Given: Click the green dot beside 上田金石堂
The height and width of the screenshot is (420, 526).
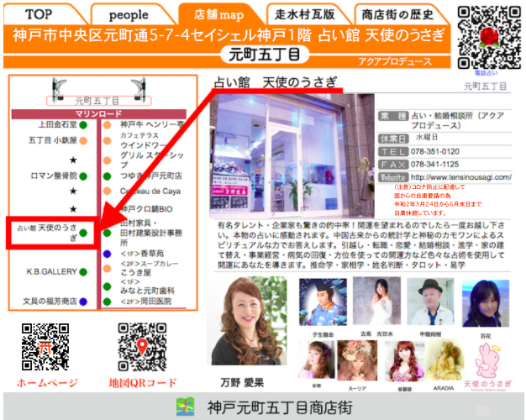Looking at the screenshot, I should pyautogui.click(x=84, y=124).
